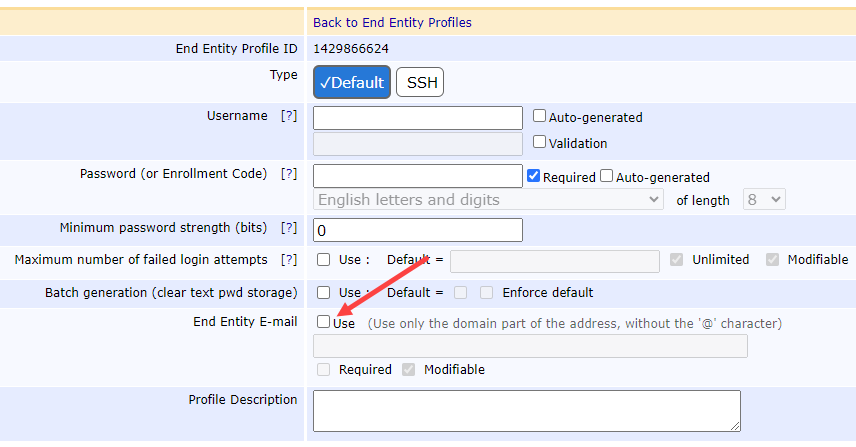Click the Password enrollment code field

coord(417,176)
